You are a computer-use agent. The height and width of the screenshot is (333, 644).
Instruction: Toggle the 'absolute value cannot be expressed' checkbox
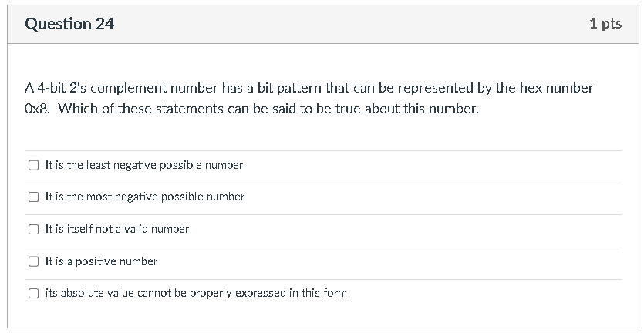[33, 293]
